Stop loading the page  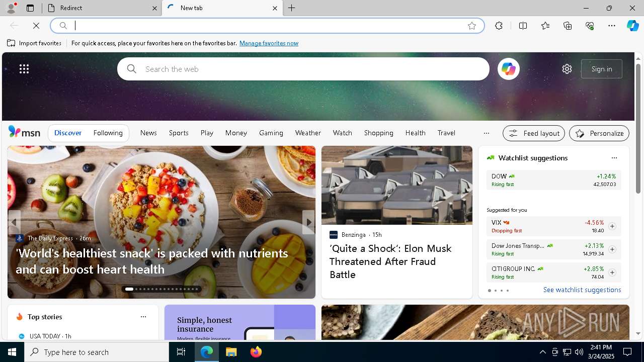pos(36,26)
